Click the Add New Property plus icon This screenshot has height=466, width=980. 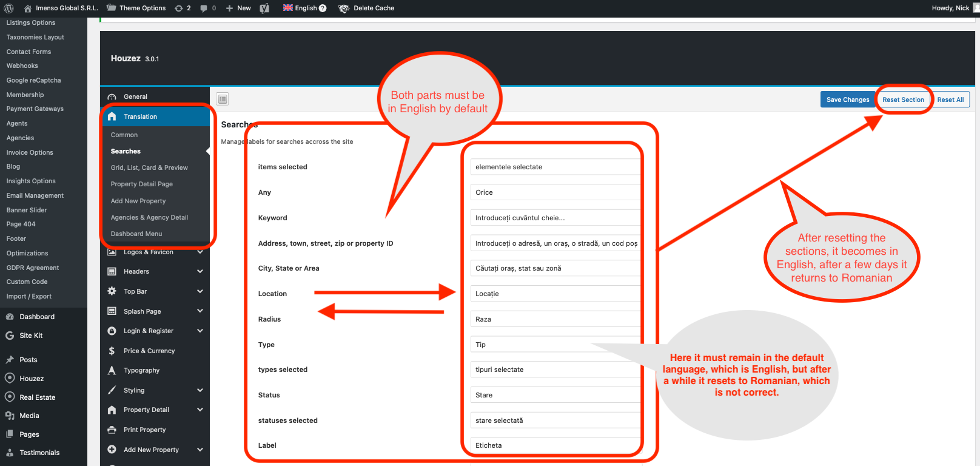pos(112,450)
